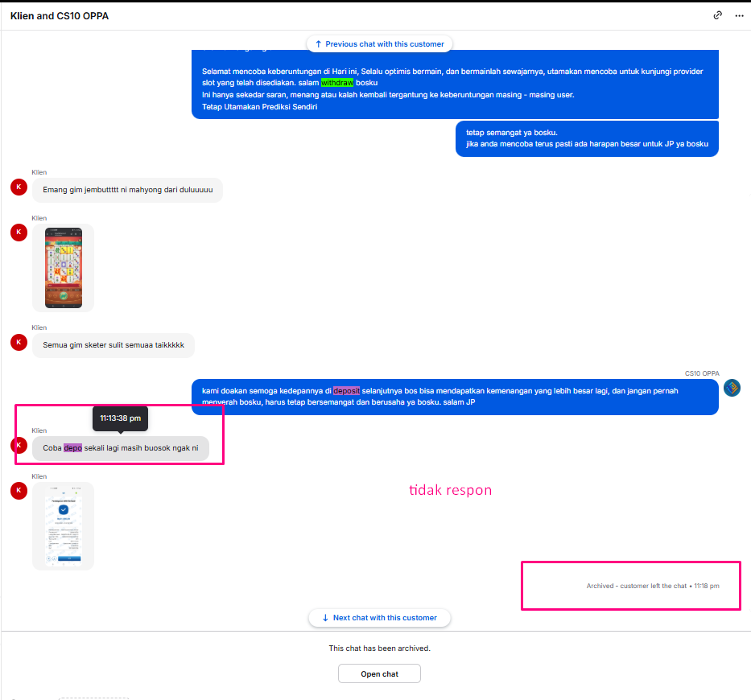Go to previous chat with this customer
This screenshot has width=751, height=700.
coord(379,44)
